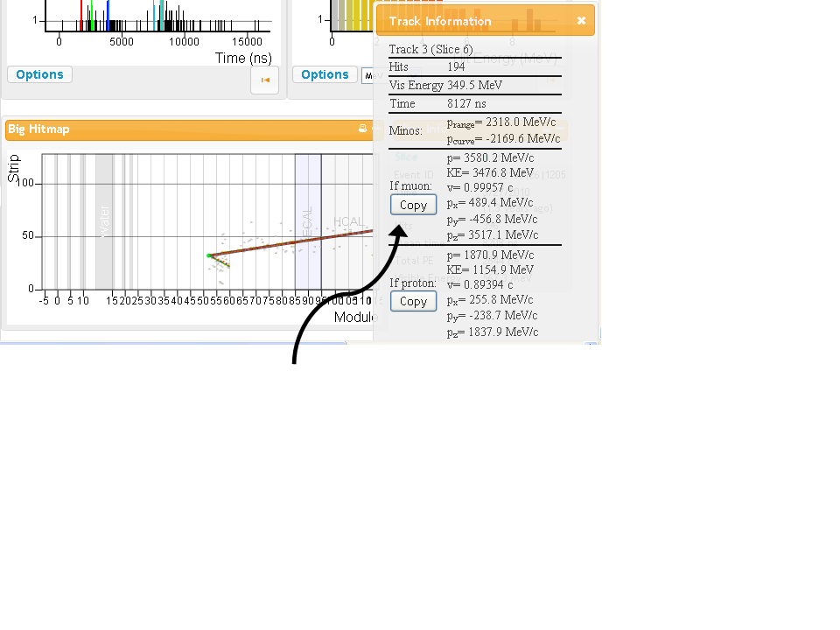Screen dimensions: 840x630
Task: Click the Track 3 (Slice 6) row
Action: click(430, 50)
